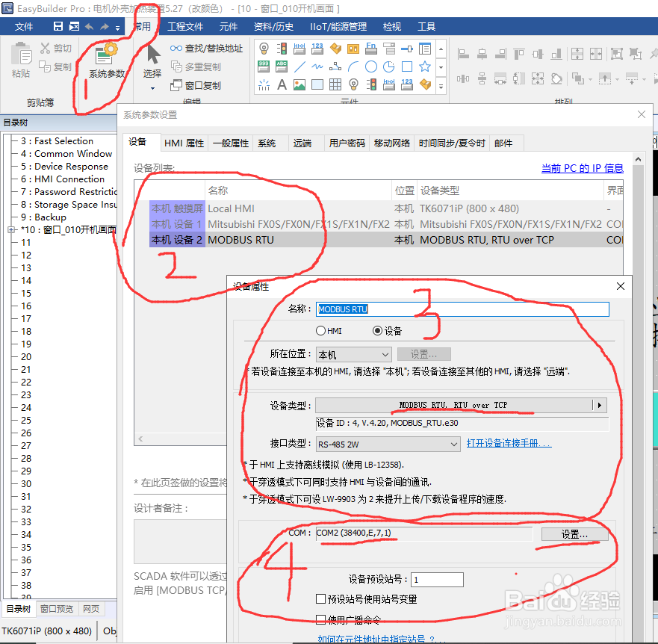The height and width of the screenshot is (644, 658).
Task: Click system settings scrollbar up arrow
Action: [x=638, y=159]
